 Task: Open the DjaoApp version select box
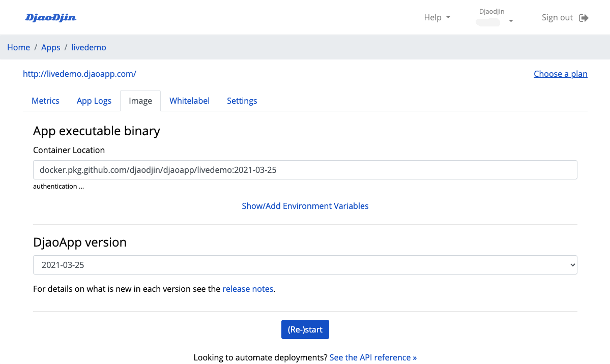pyautogui.click(x=305, y=265)
